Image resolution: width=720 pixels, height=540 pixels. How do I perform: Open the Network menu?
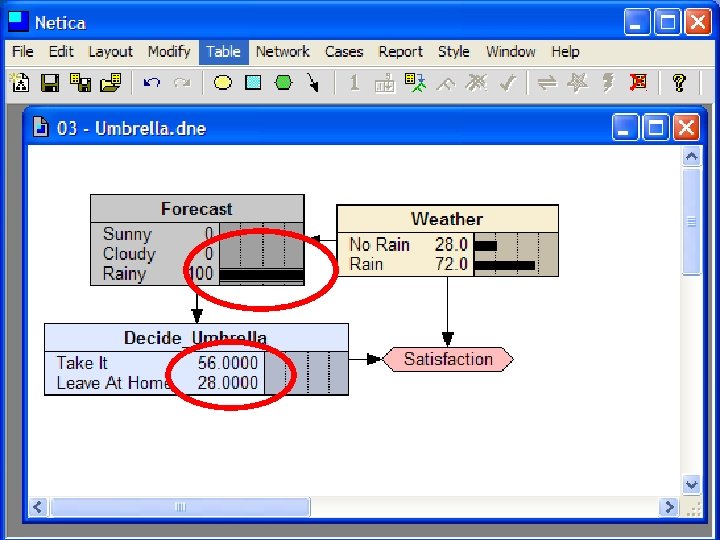(x=283, y=51)
